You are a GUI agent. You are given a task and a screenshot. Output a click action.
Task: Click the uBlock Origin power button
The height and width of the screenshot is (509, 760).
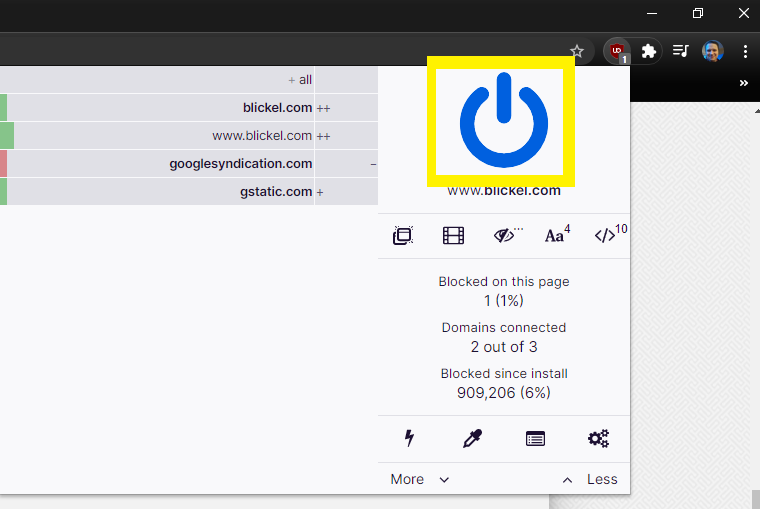(x=504, y=120)
